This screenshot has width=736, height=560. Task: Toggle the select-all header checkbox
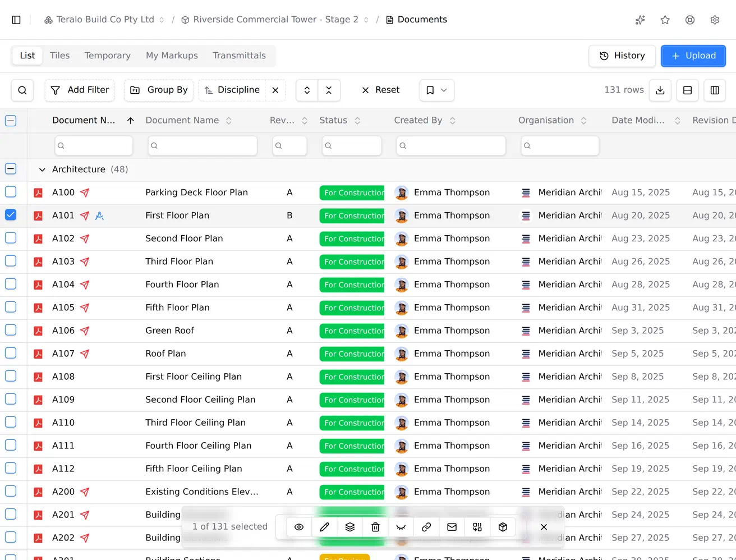point(11,120)
